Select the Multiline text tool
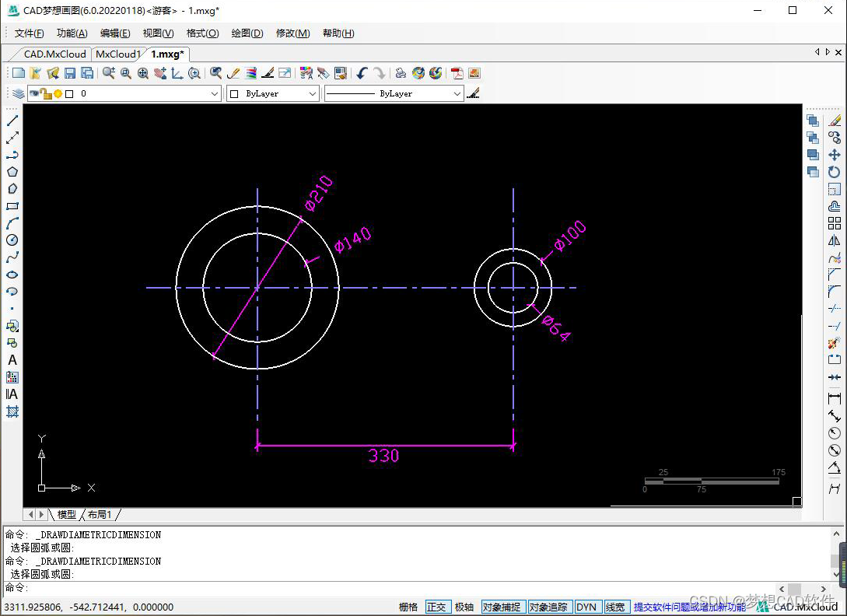Screen dimensions: 847x616 (x=12, y=394)
